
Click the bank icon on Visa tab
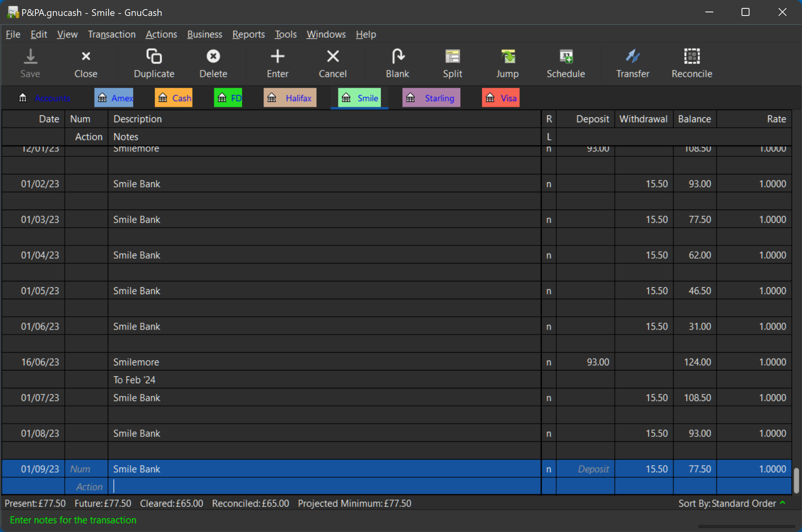pyautogui.click(x=490, y=98)
